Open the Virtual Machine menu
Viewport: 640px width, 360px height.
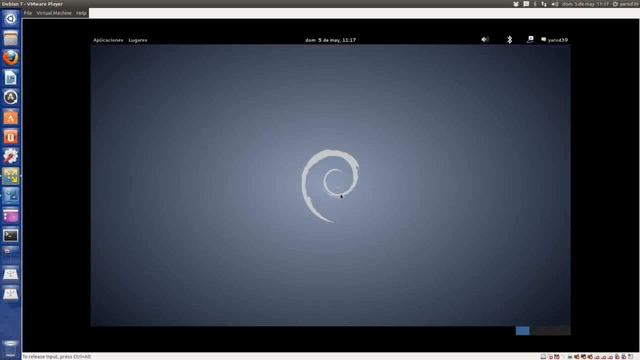point(54,13)
